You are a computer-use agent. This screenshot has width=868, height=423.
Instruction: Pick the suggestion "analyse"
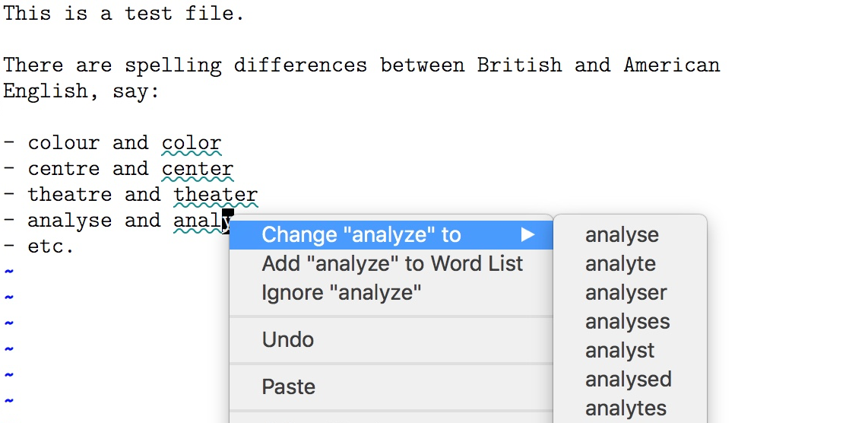[622, 235]
